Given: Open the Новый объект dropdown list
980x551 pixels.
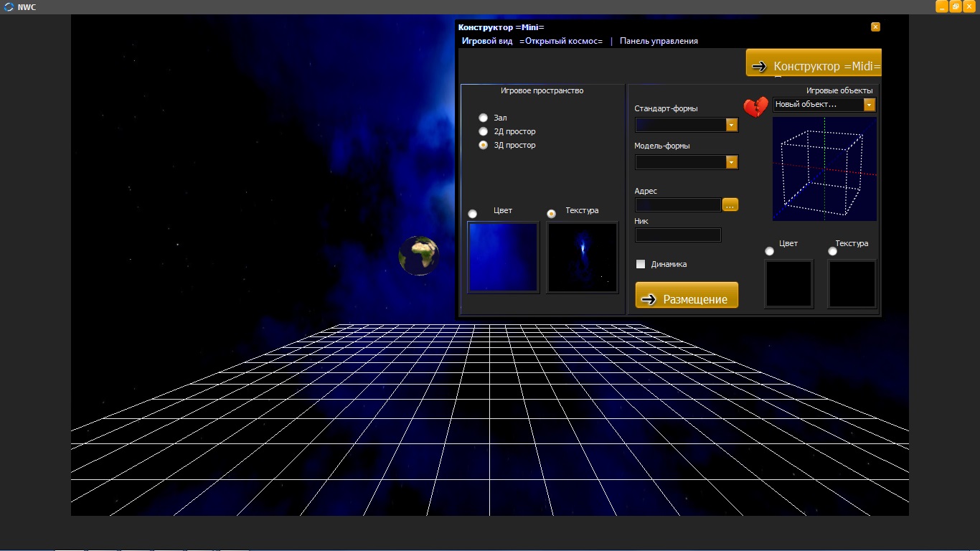Looking at the screenshot, I should point(869,105).
